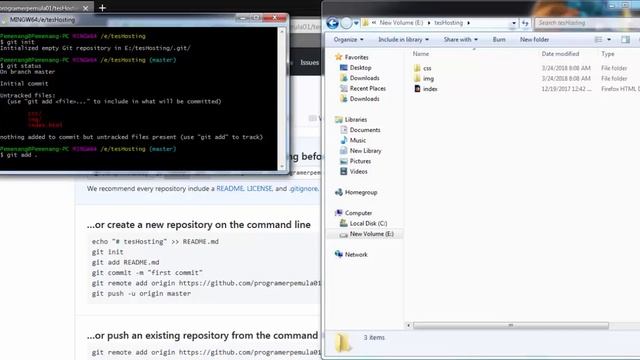The height and width of the screenshot is (360, 640).
Task: Open the Share with menu
Action: coord(460,40)
